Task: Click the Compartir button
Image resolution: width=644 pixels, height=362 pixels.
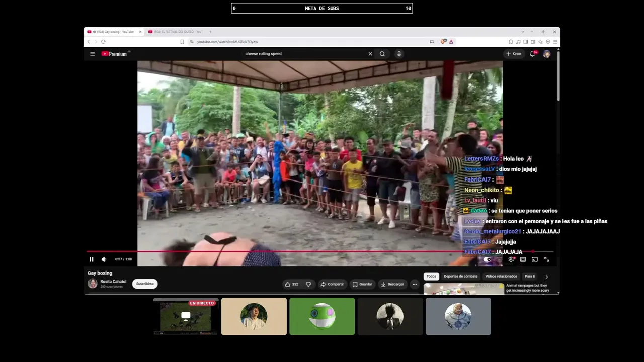Action: 332,284
